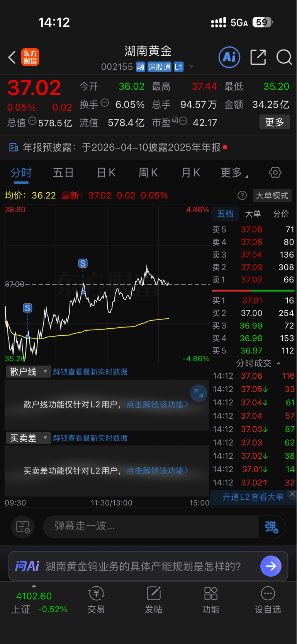Open the 散户线 indicator dropdown
The width and height of the screenshot is (297, 644).
pyautogui.click(x=29, y=372)
